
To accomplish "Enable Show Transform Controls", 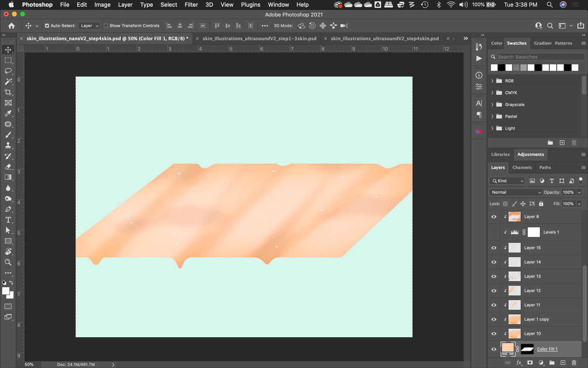I will pyautogui.click(x=106, y=26).
